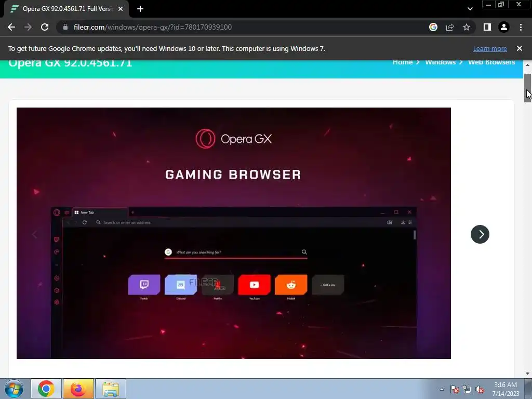Click the Opera GX 92.0.4561.71 page heading
The width and height of the screenshot is (532, 399).
pyautogui.click(x=70, y=63)
